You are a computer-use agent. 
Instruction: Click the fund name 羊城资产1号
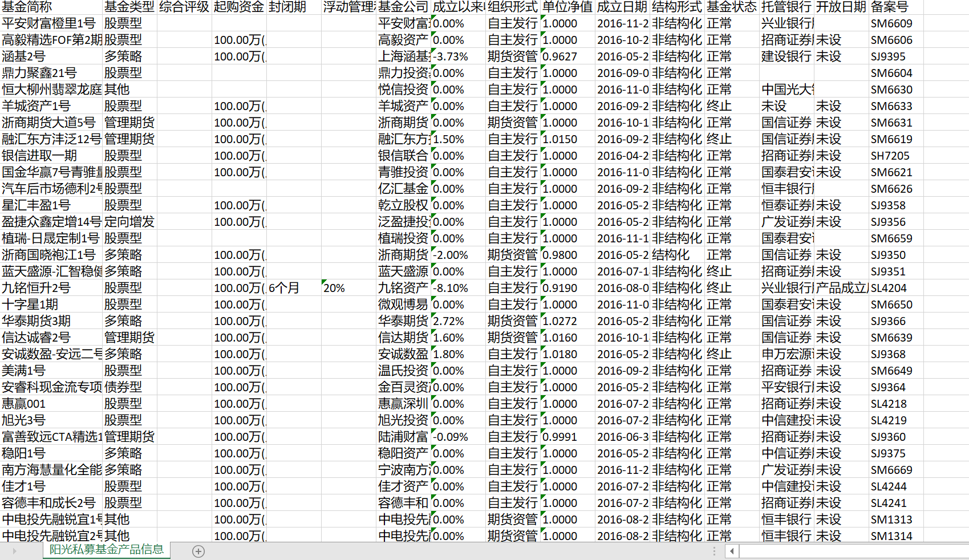click(36, 106)
